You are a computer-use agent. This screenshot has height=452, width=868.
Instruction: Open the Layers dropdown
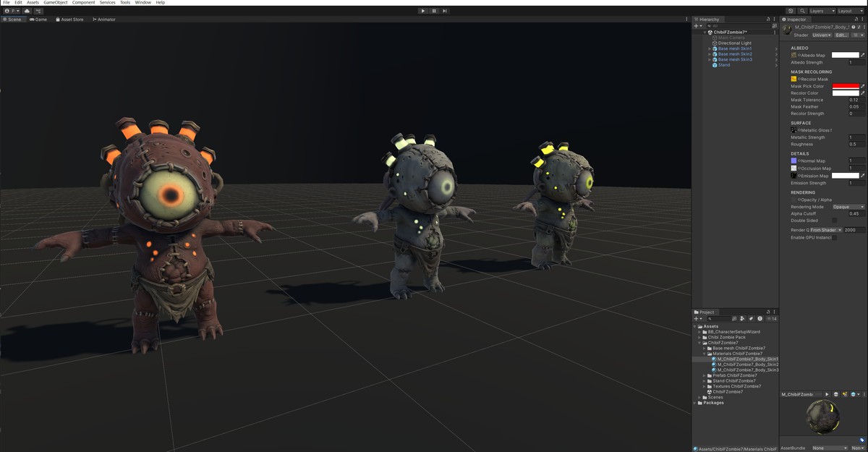pyautogui.click(x=821, y=11)
